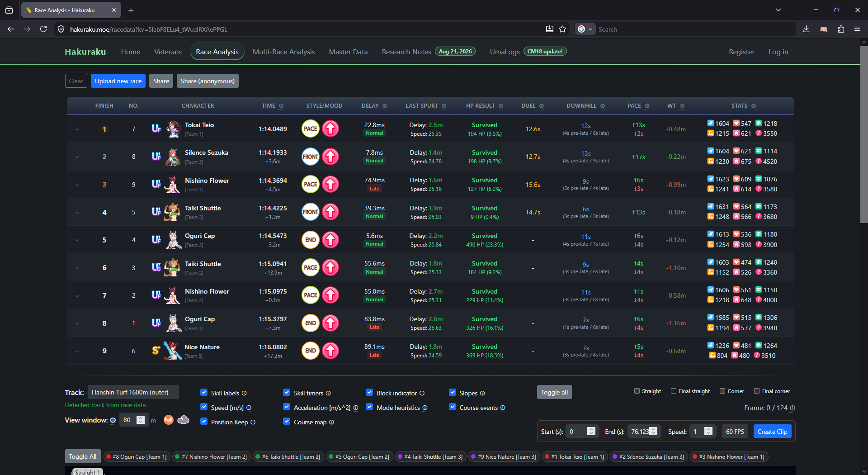Open the Master Data page
The height and width of the screenshot is (475, 868).
(349, 52)
